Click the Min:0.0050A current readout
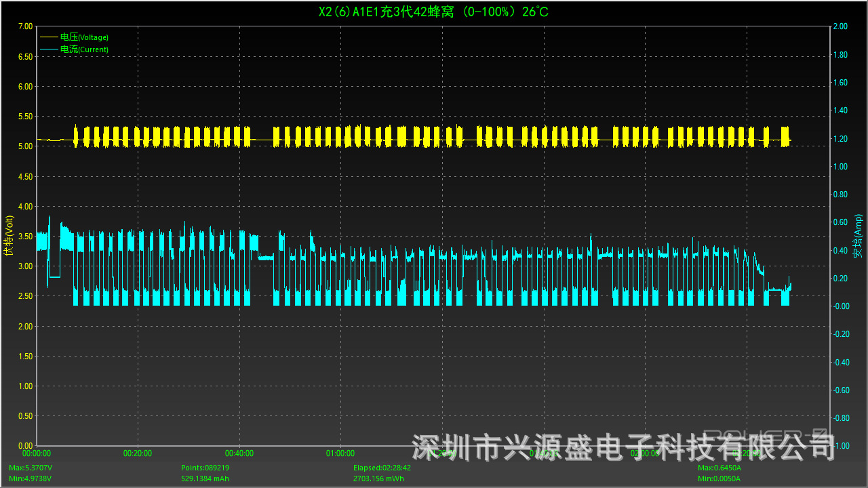 pos(719,479)
